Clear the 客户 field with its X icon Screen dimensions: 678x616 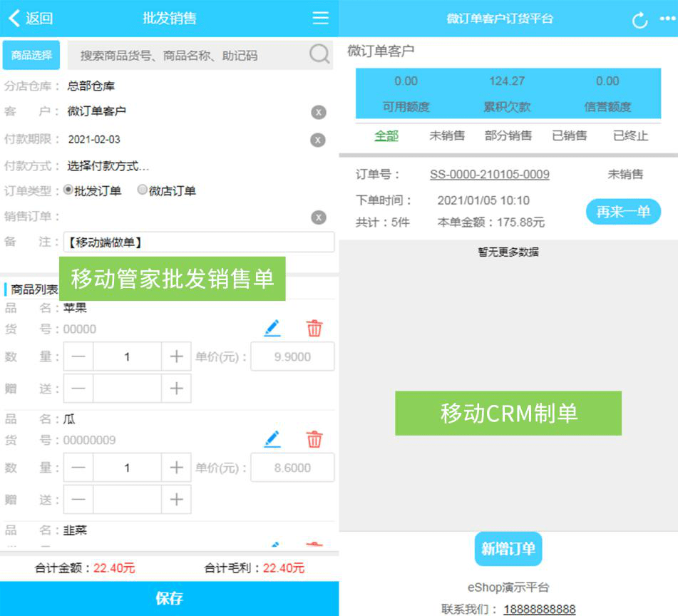coord(318,112)
